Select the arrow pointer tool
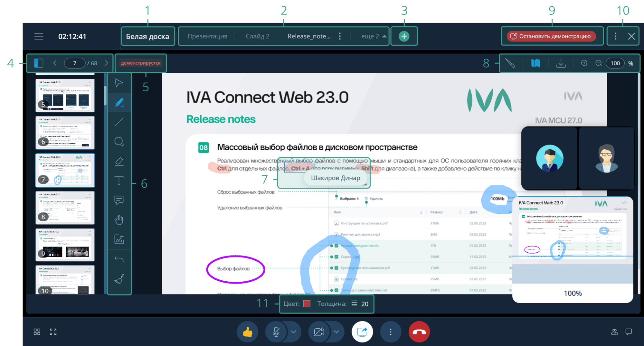This screenshot has height=346, width=644. point(119,83)
